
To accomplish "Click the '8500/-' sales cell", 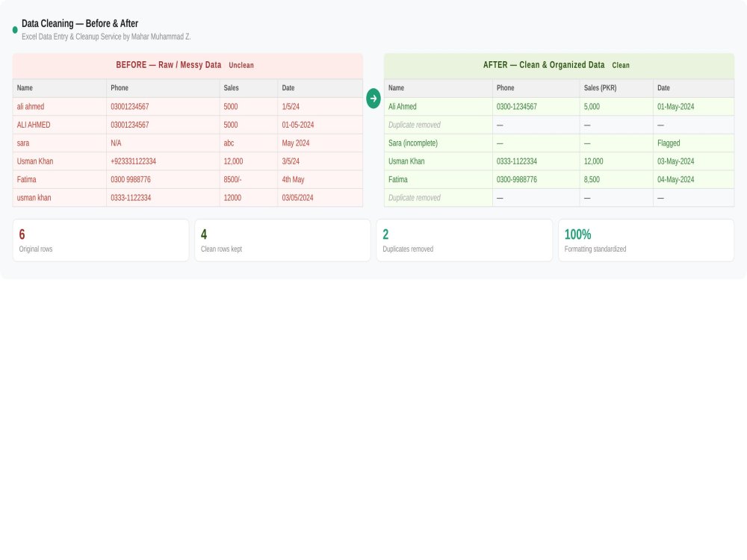I will [249, 179].
